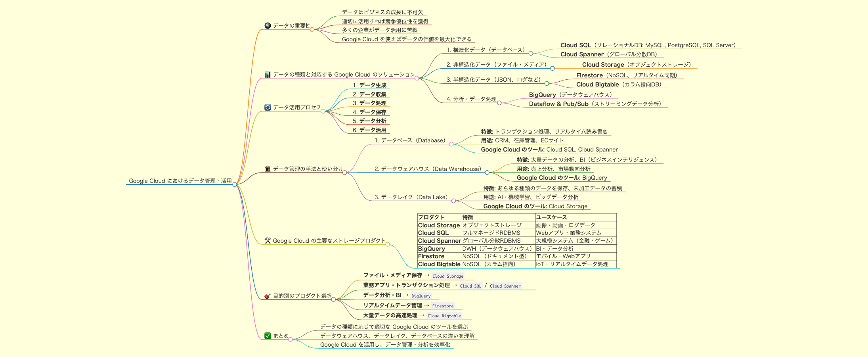Collapse the 非構造化データ（ファイル・メディア）node circle
This screenshot has height=357, width=868.
[553, 68]
